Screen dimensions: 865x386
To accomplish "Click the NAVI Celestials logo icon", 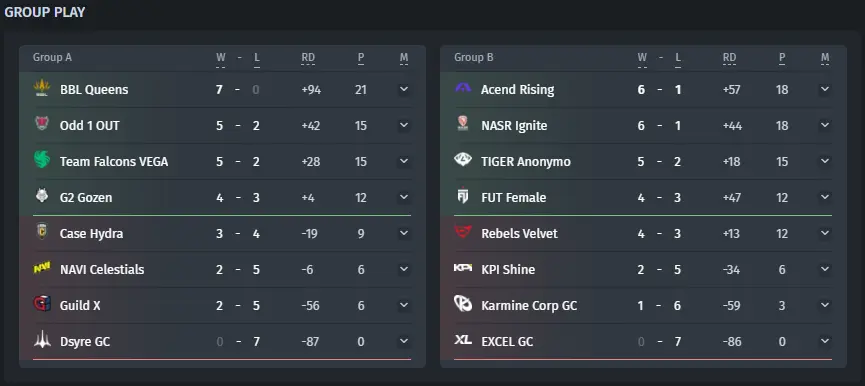I will [x=42, y=268].
